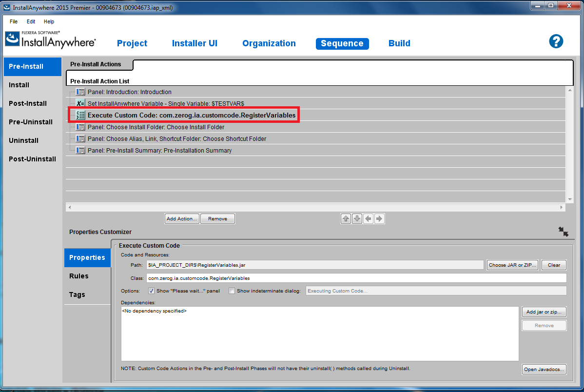This screenshot has height=392, width=584.
Task: Click the Choose Shortcut Folder panel icon
Action: (80, 138)
